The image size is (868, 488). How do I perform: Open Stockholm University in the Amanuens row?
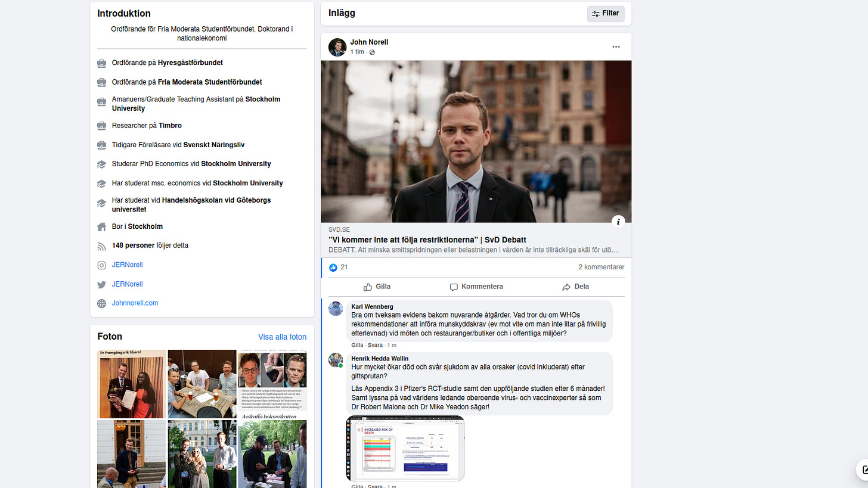point(196,104)
